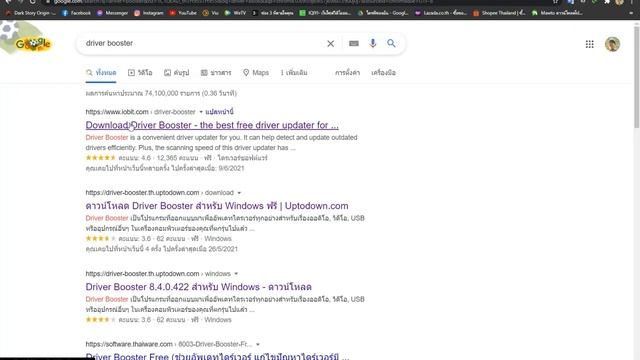The image size is (640, 360).
Task: Open the เพิ่มเติม (More) menu
Action: (x=294, y=73)
